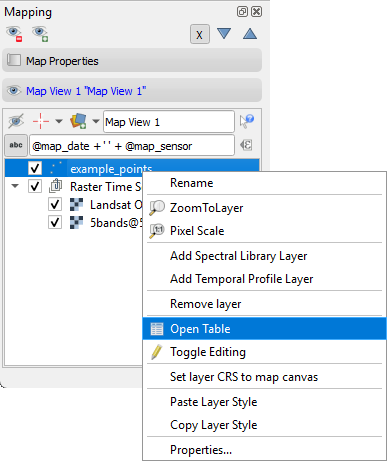Uncheck the 5bands layer checkbox

[55, 222]
